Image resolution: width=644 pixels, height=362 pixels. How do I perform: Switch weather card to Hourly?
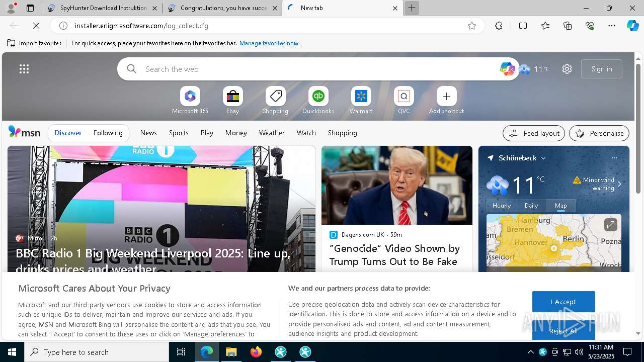tap(502, 205)
